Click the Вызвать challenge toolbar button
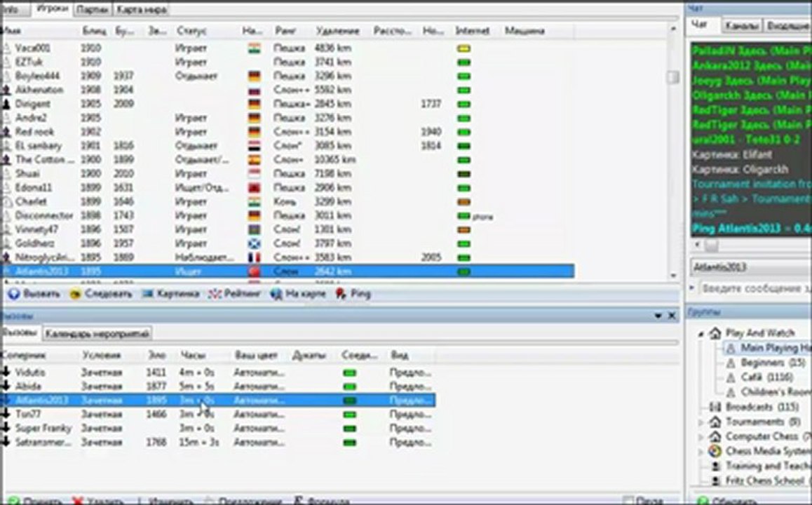The height and width of the screenshot is (505, 812). pos(34,294)
